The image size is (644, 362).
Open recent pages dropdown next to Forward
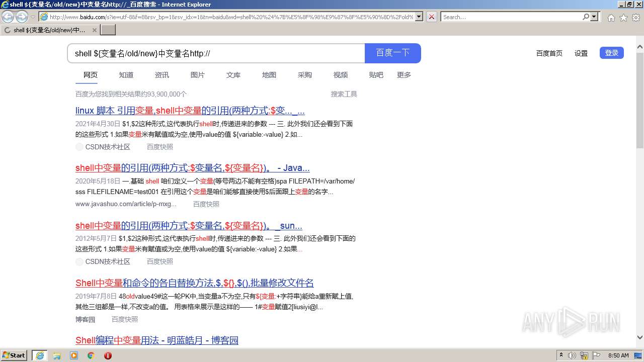point(33,17)
